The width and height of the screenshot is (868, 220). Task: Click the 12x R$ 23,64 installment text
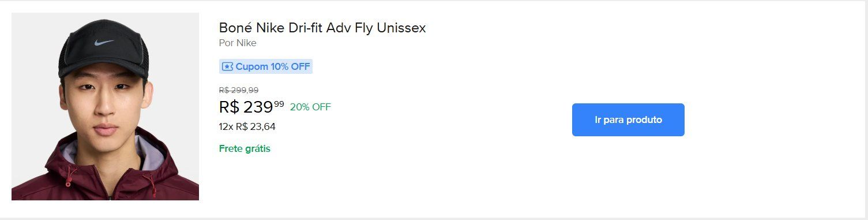pyautogui.click(x=247, y=126)
